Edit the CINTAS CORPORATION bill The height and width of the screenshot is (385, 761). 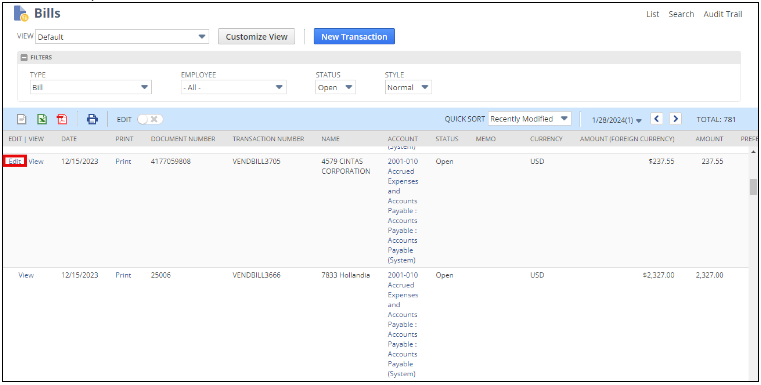click(15, 162)
